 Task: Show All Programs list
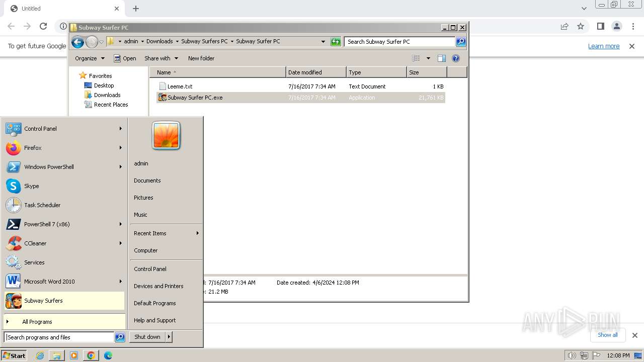pyautogui.click(x=64, y=322)
